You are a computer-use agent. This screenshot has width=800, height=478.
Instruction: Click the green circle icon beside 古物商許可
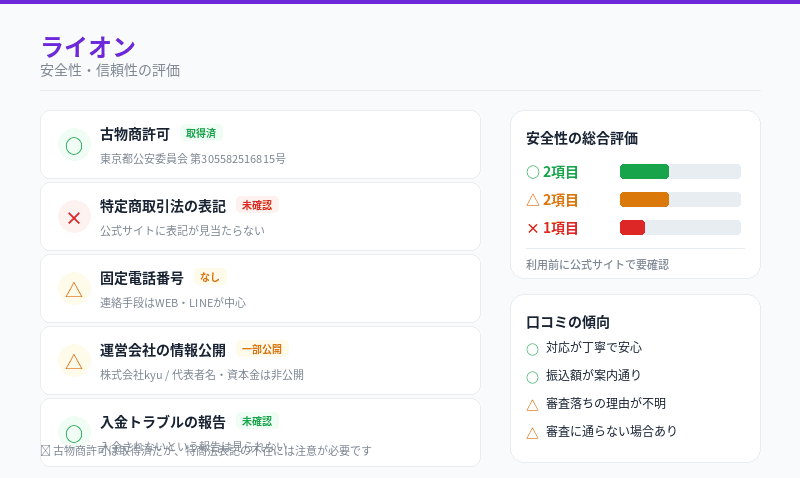tap(74, 145)
